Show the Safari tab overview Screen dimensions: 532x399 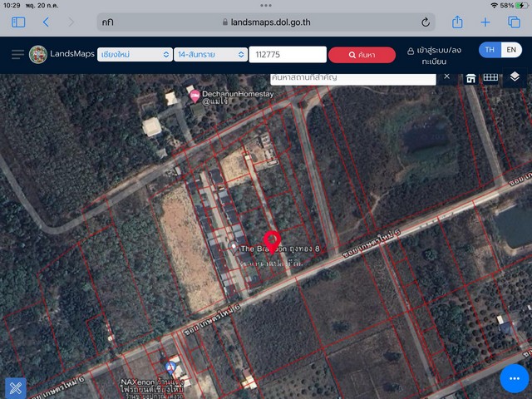[x=514, y=22]
